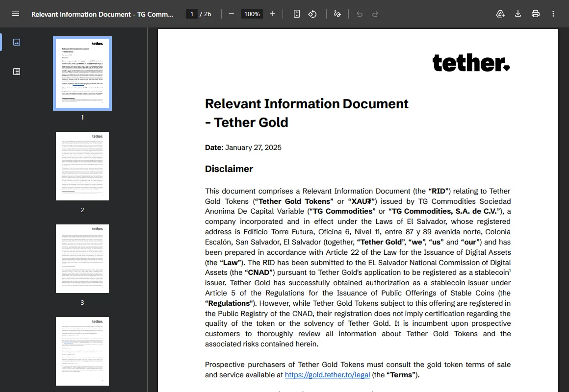Show the thumbnails view in sidebar
569x392 pixels.
click(17, 42)
